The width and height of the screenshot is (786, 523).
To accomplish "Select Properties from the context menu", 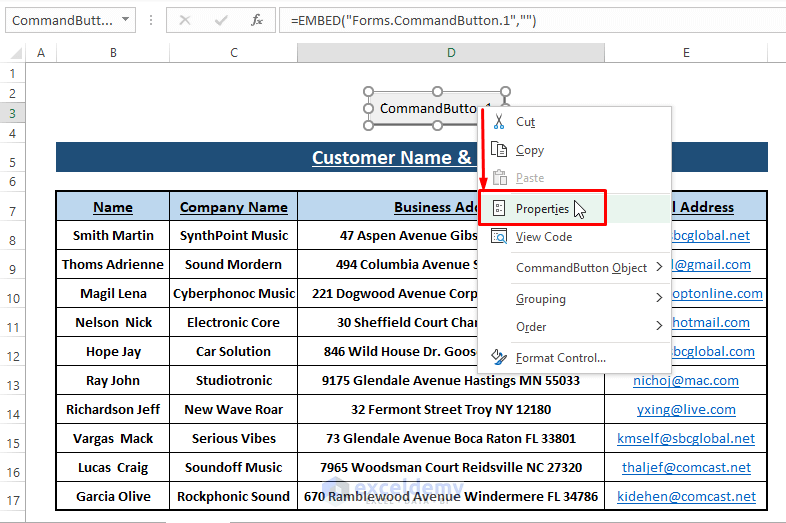I will (x=542, y=209).
